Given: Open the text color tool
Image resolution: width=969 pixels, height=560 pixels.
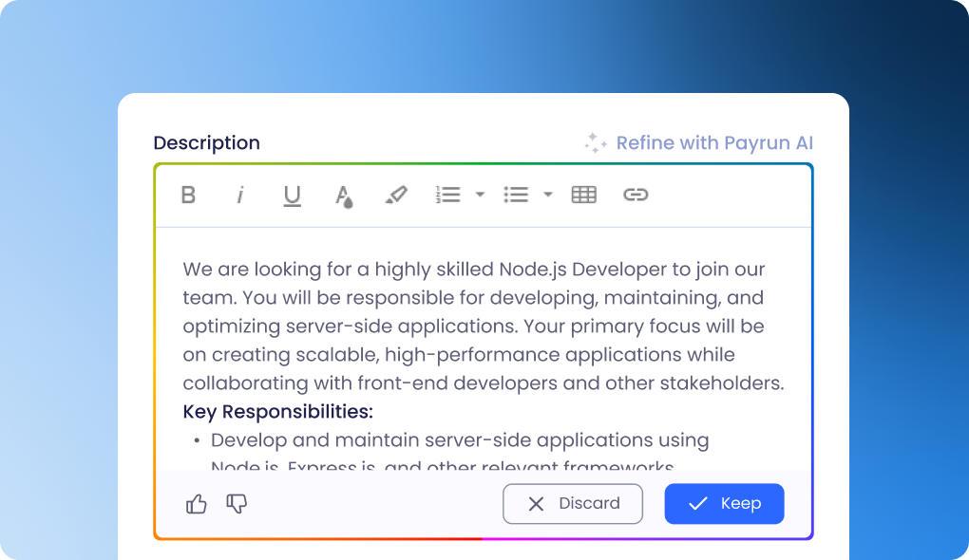Looking at the screenshot, I should coord(344,196).
